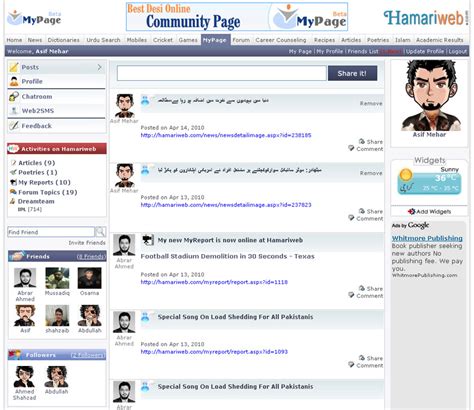Click the Chatroom icon in sidebar
Image resolution: width=474 pixels, height=410 pixels.
coord(14,96)
